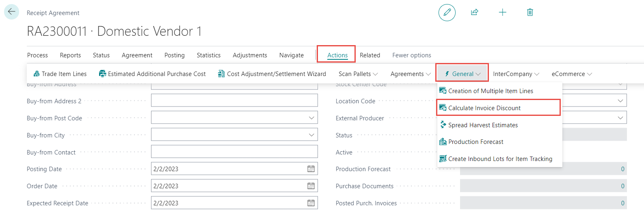Click the pencil edit icon

point(447,13)
